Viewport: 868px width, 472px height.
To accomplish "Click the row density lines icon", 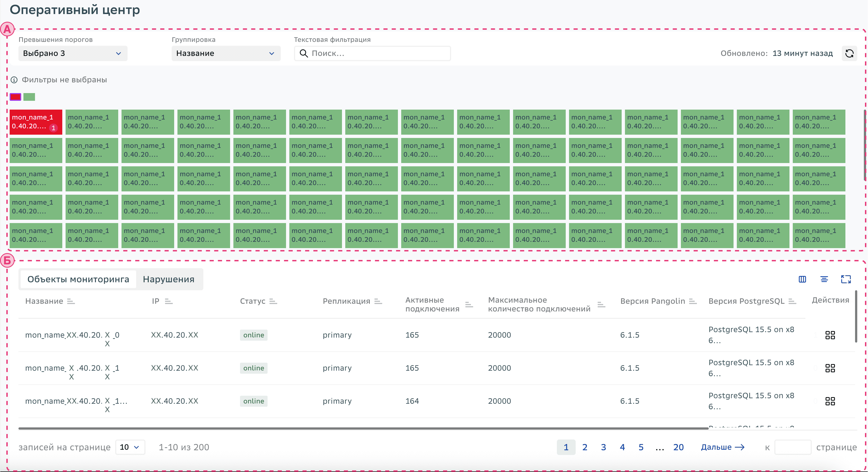I will (824, 279).
